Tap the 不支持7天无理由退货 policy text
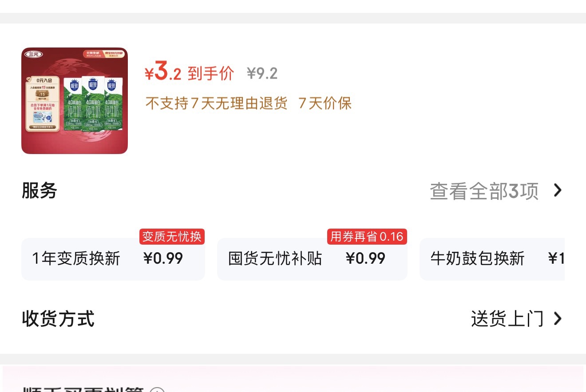Viewport: 586px width, 392px height. 217,103
